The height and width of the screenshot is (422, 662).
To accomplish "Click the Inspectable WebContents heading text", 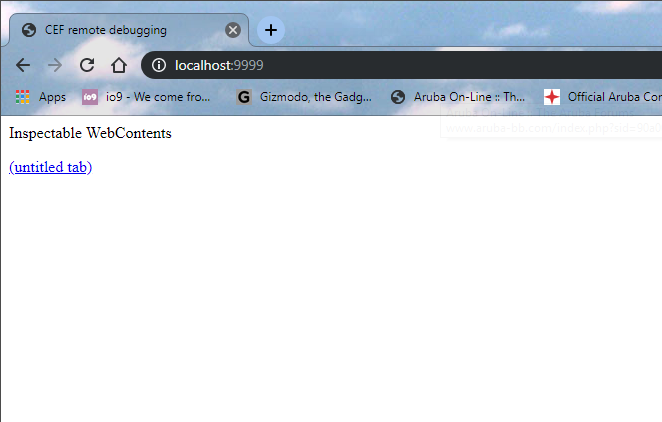I will [x=90, y=133].
